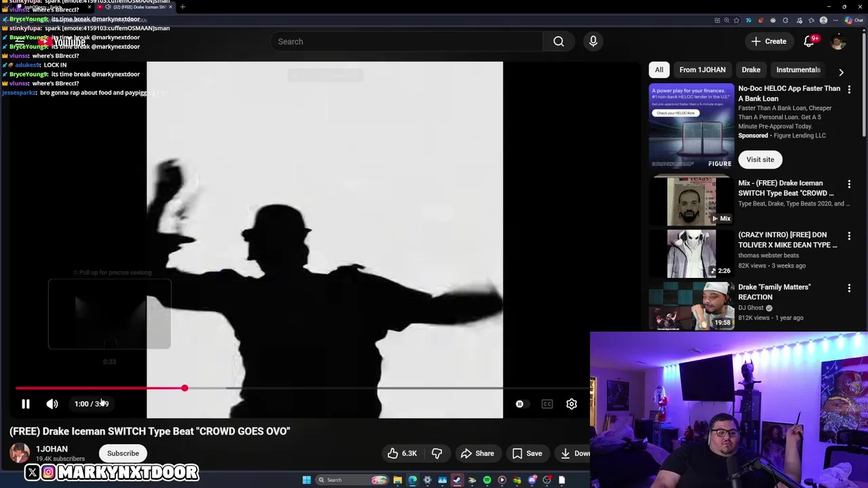Open Drake "Family Matters" REACTION title
This screenshot has width=868, height=488.
774,292
